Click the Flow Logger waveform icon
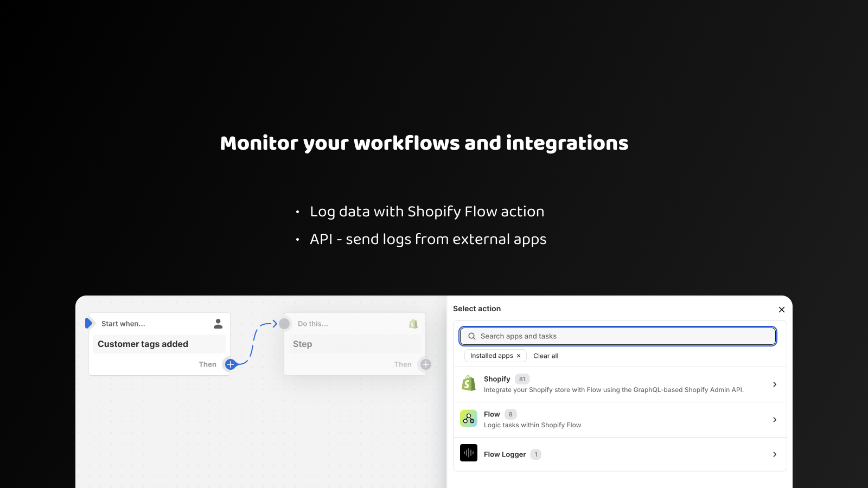The width and height of the screenshot is (868, 488). click(x=469, y=453)
